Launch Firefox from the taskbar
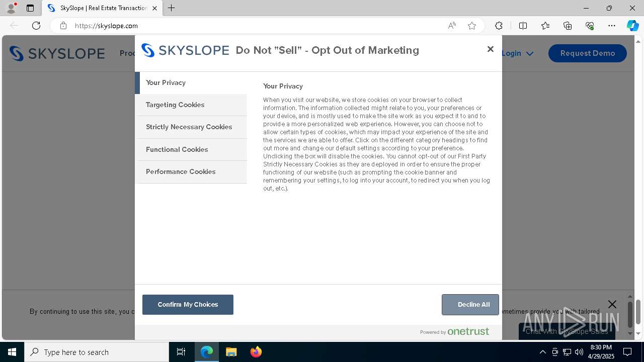This screenshot has height=362, width=644. coord(256,352)
